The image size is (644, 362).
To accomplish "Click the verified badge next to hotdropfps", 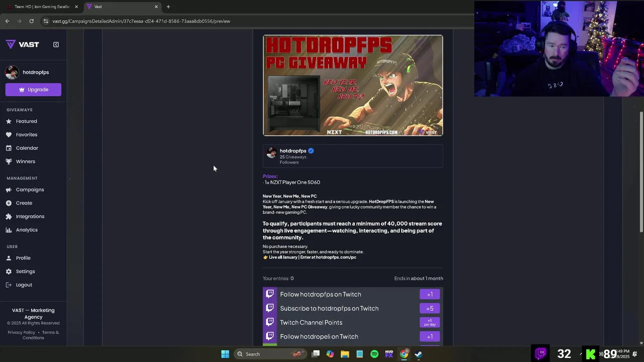I will pyautogui.click(x=311, y=151).
